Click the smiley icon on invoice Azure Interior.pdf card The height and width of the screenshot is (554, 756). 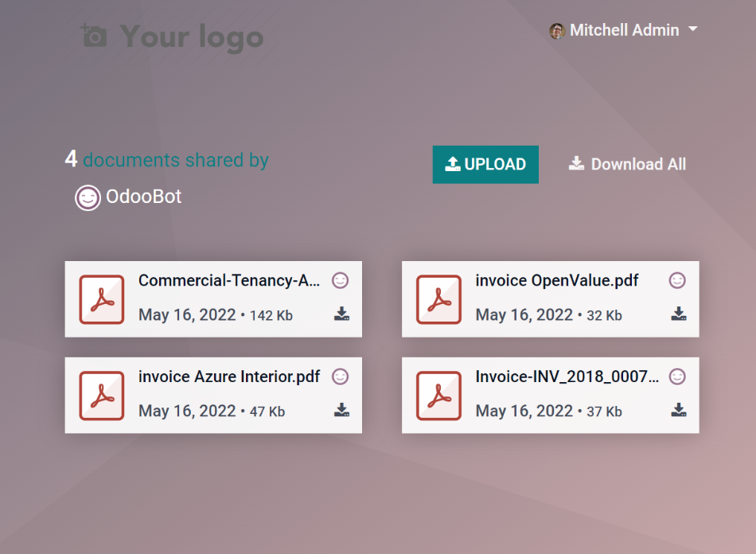(341, 376)
